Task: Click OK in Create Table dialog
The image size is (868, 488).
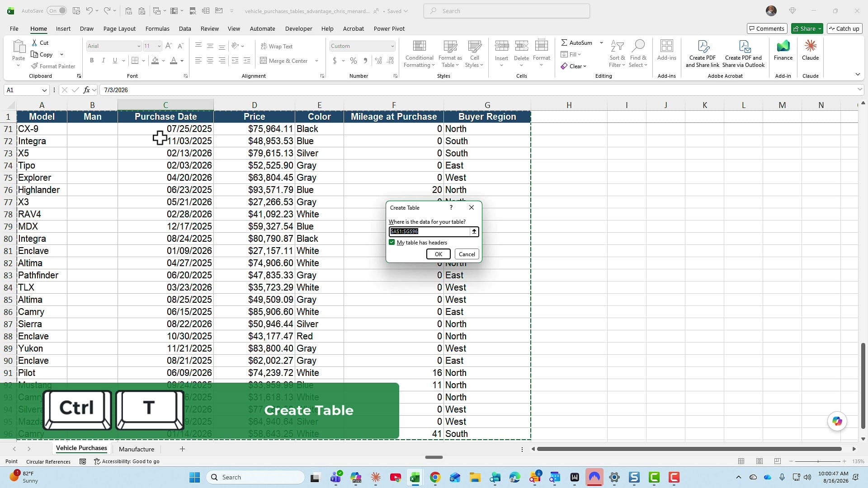Action: click(439, 254)
